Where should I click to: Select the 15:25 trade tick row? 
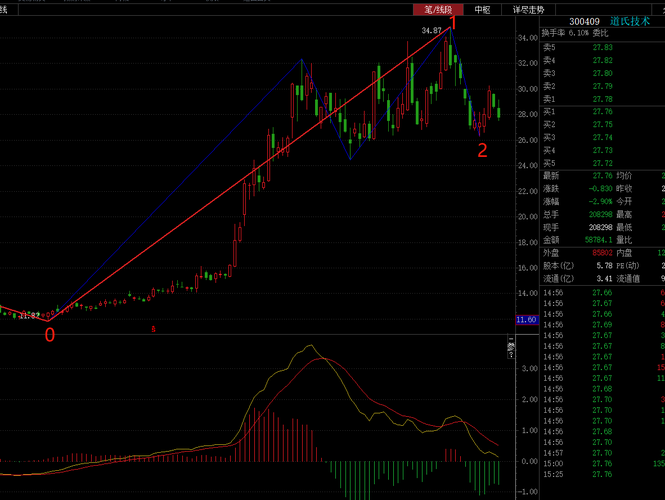click(602, 474)
